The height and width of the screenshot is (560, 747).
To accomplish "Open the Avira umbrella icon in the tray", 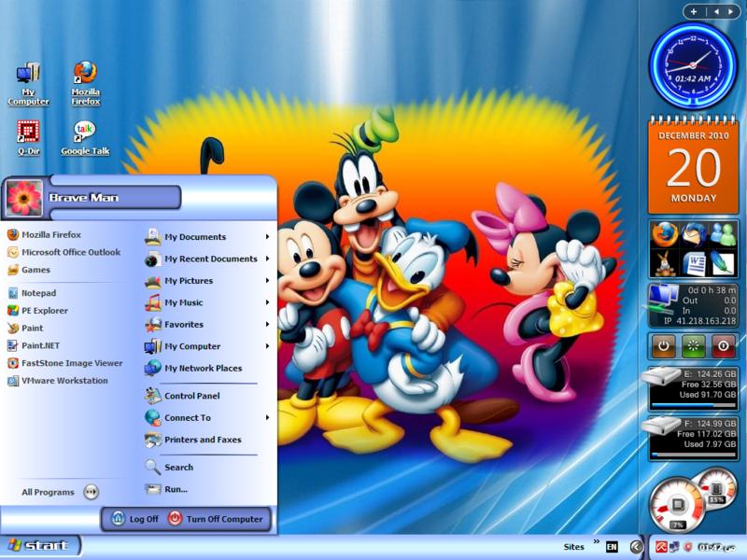I will click(x=660, y=546).
